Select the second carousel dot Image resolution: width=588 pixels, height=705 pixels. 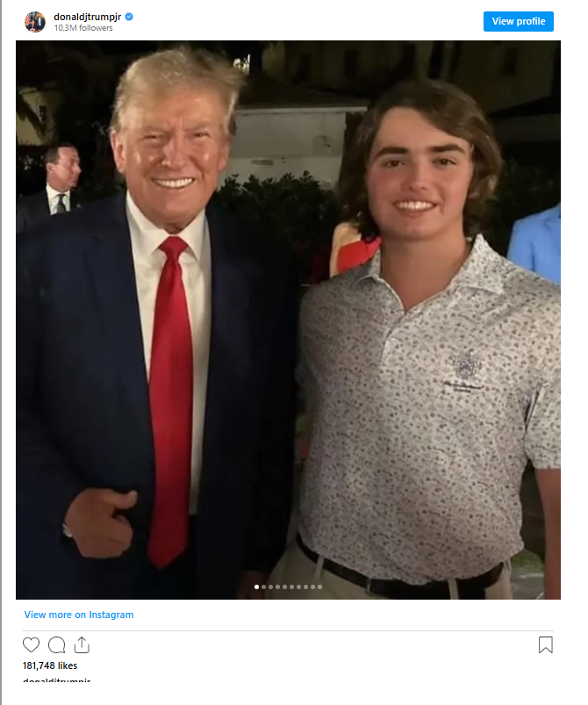(263, 586)
